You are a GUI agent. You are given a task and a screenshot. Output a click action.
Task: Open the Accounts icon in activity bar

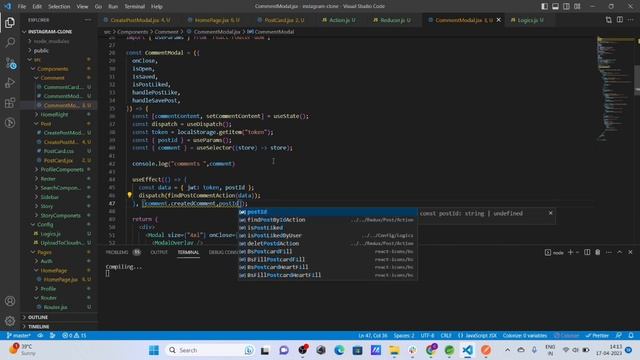(10, 301)
